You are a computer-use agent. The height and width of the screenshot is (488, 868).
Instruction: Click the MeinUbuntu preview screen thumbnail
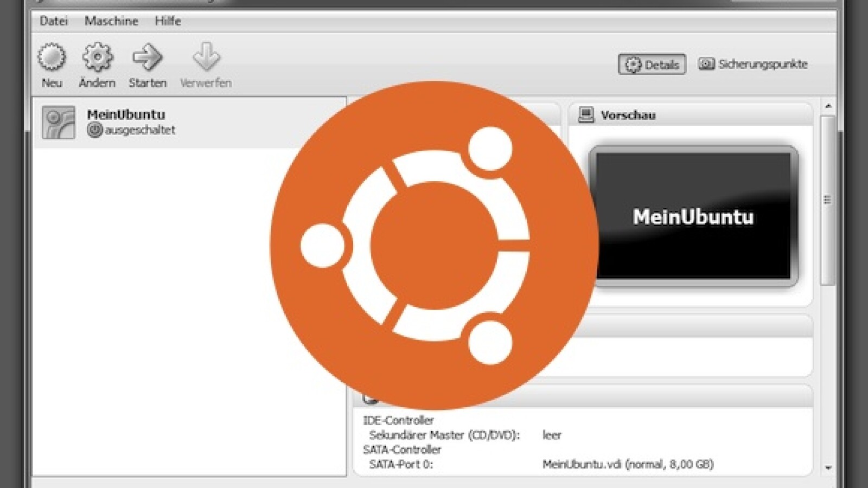[693, 216]
